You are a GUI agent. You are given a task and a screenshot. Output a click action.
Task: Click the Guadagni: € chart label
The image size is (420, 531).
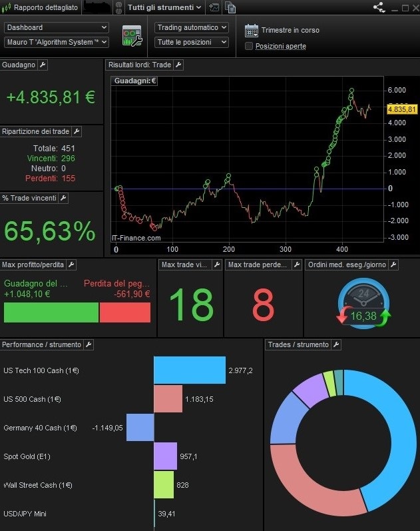pyautogui.click(x=134, y=81)
